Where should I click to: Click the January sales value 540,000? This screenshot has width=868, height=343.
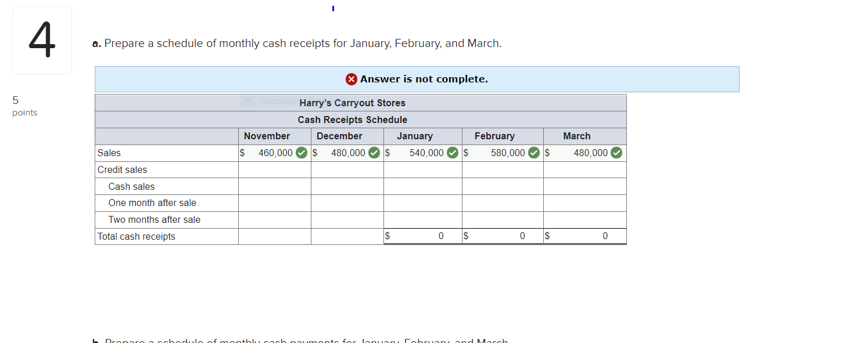[x=426, y=153]
